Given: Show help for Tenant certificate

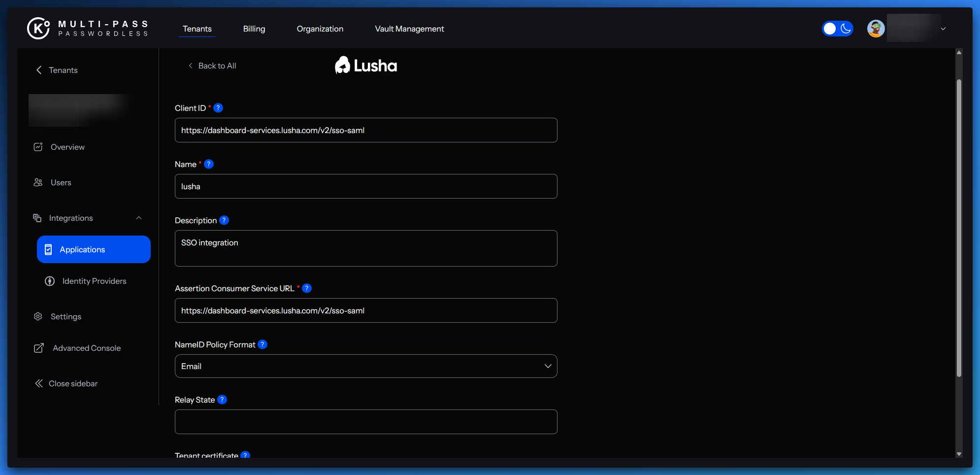Looking at the screenshot, I should pyautogui.click(x=245, y=455).
